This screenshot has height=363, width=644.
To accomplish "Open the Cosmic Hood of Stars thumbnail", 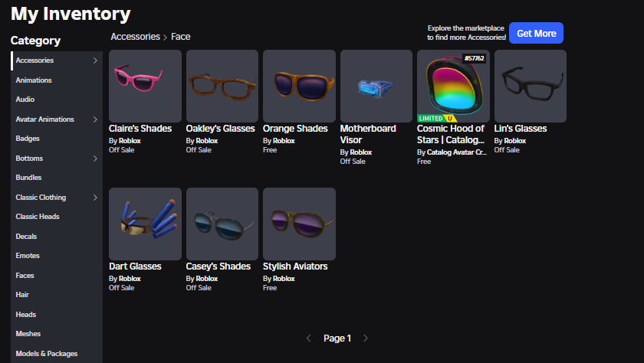I will pos(453,86).
